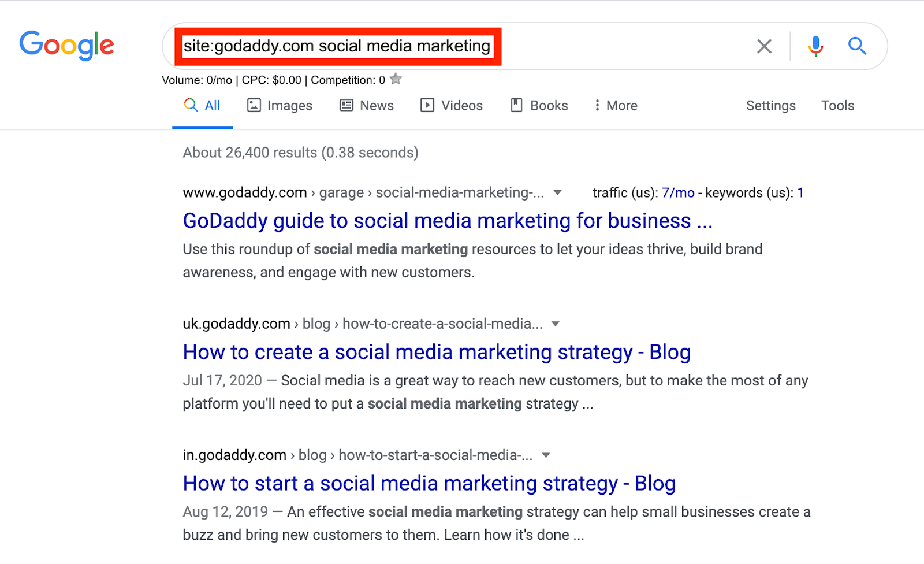Viewport: 924px width, 564px height.
Task: Open the More search options menu
Action: pos(614,105)
